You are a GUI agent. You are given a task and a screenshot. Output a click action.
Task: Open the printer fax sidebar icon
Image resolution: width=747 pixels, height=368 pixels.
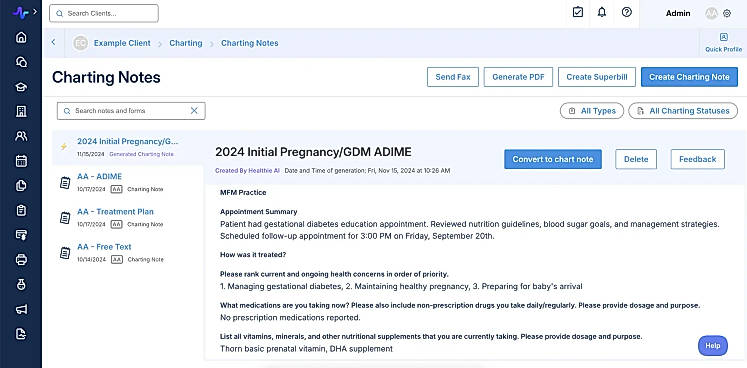tap(21, 260)
